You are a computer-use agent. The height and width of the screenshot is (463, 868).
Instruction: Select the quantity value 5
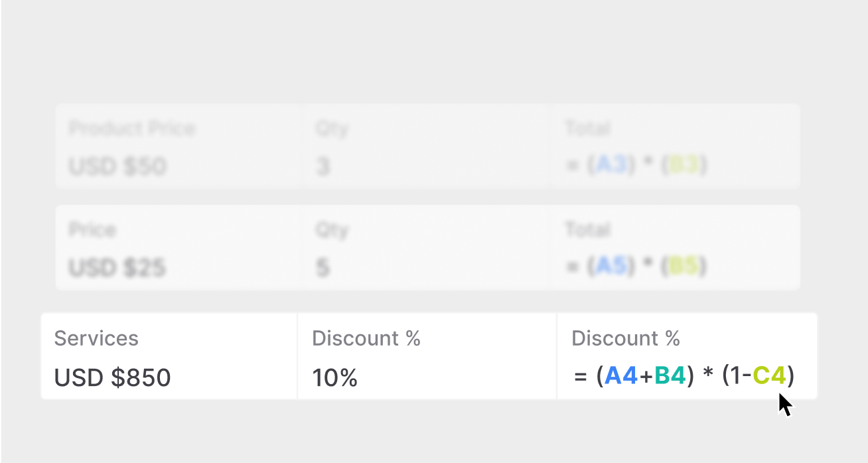(323, 268)
